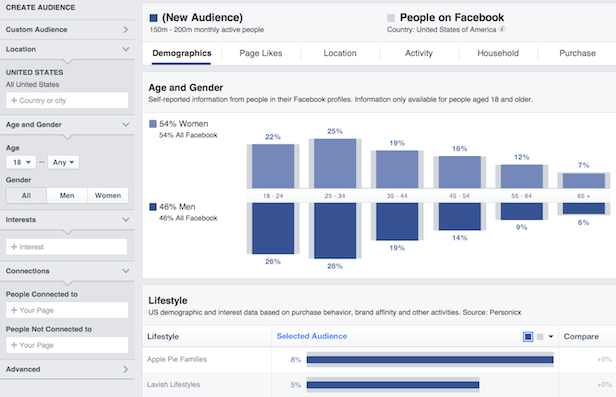This screenshot has width=616, height=397.
Task: Open the Purchase tab
Action: click(578, 53)
